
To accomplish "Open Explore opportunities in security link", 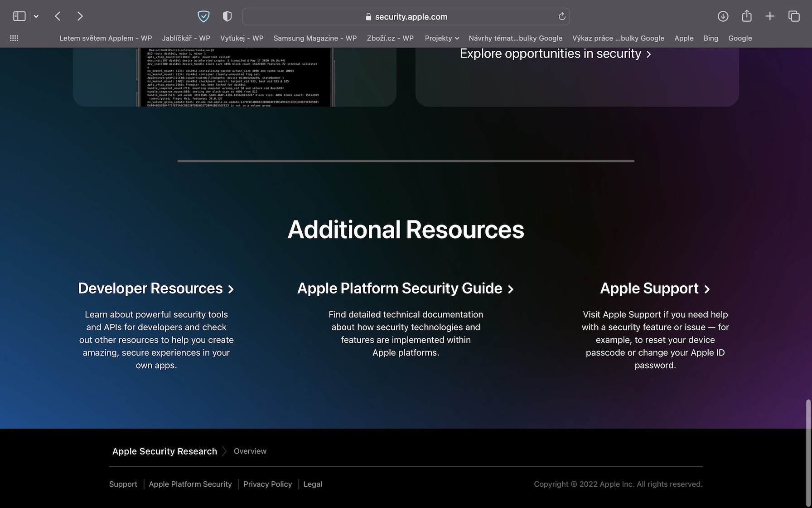I will [x=555, y=54].
